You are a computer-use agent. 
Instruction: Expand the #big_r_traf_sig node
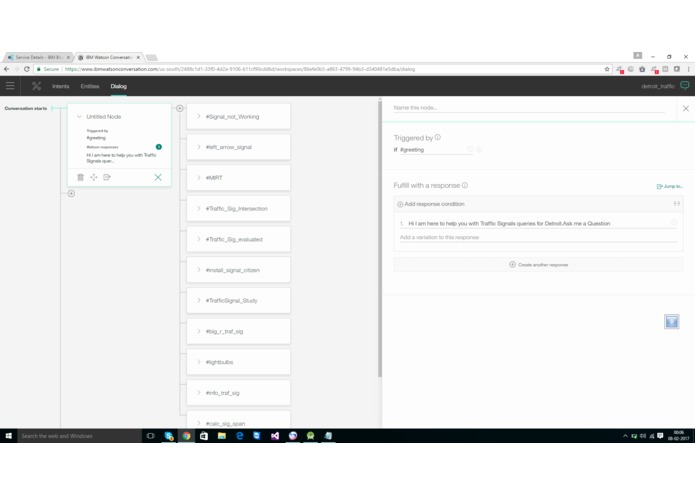[x=199, y=331]
